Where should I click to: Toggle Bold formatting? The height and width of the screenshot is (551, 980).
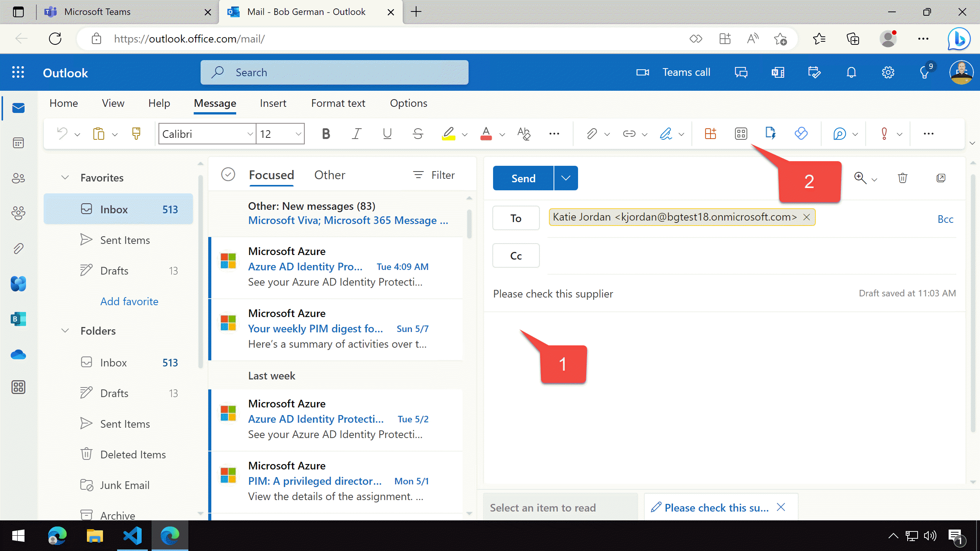(326, 134)
